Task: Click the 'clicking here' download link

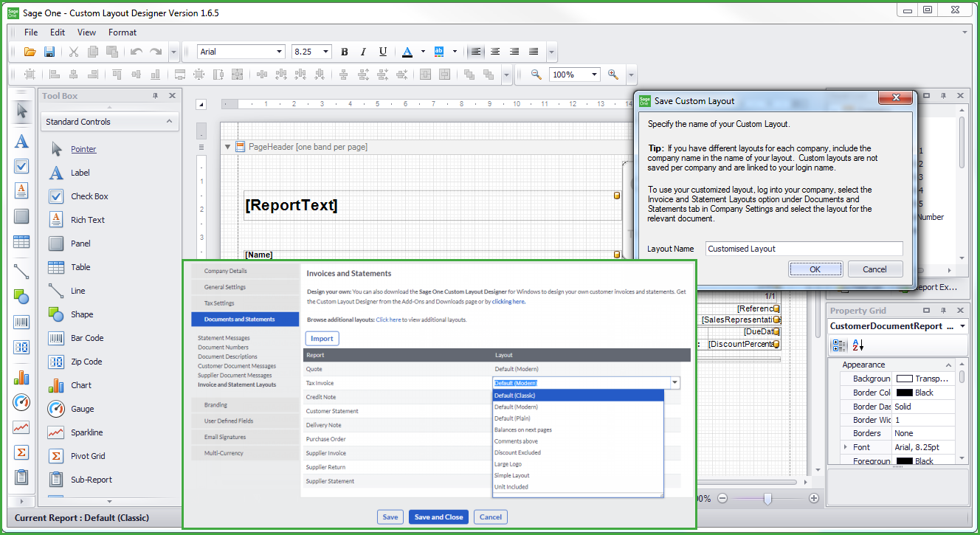Action: tap(508, 301)
